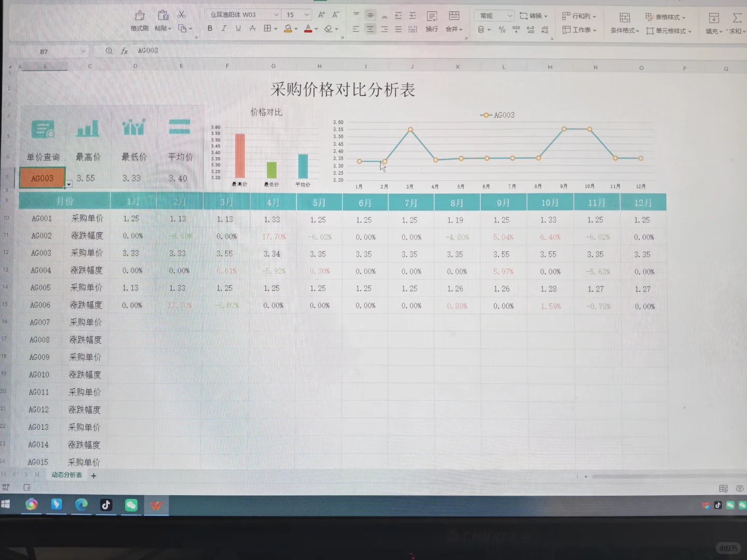Open WeChat from the taskbar
This screenshot has height=560, width=747.
coord(131,505)
